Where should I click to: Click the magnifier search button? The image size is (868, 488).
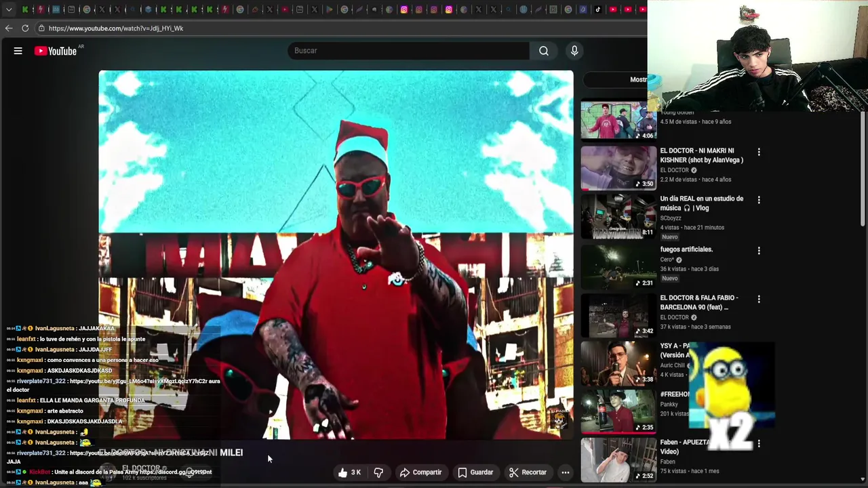pos(544,51)
